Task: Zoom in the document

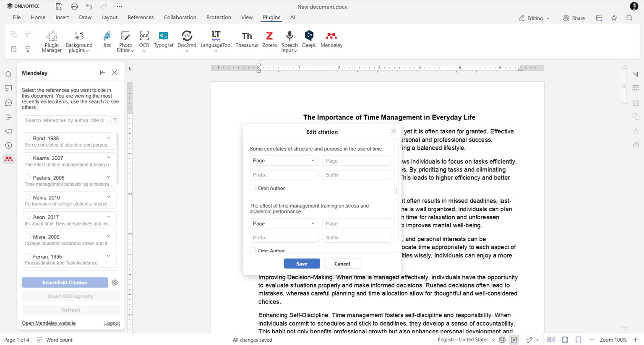Action: [635, 340]
